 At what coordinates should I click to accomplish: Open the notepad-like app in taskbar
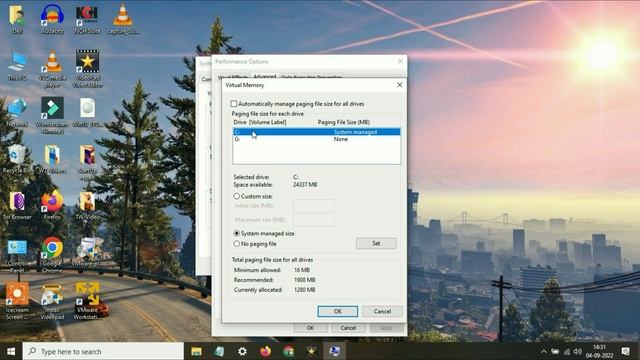click(x=219, y=351)
